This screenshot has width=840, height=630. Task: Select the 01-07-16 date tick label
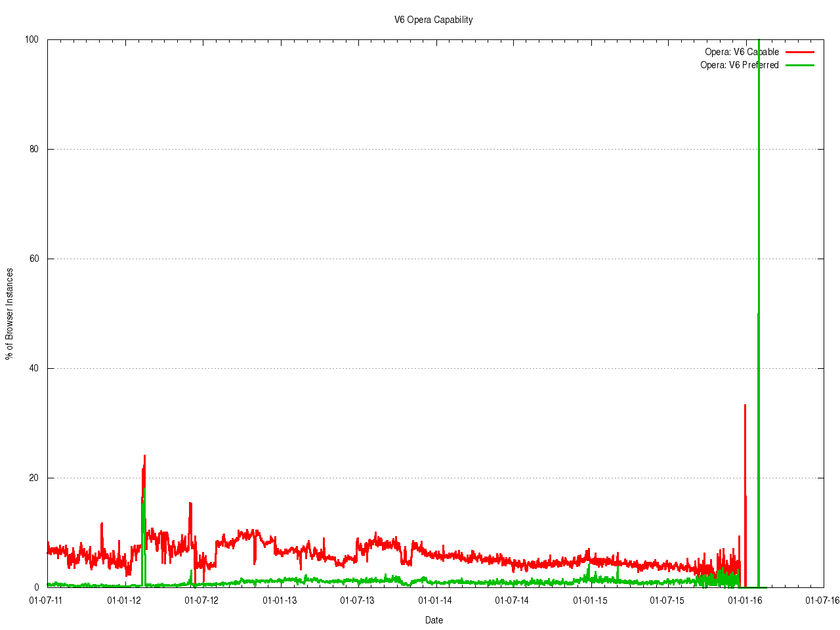822,600
